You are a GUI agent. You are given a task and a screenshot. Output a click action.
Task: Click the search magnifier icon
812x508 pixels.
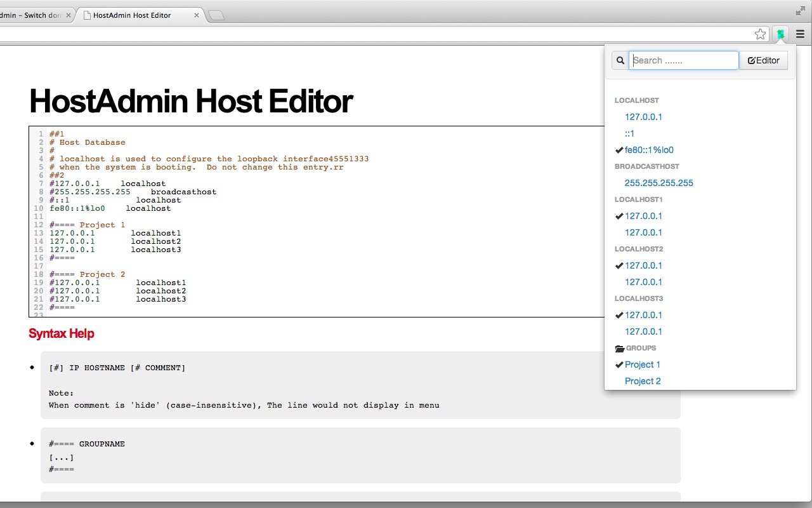620,60
